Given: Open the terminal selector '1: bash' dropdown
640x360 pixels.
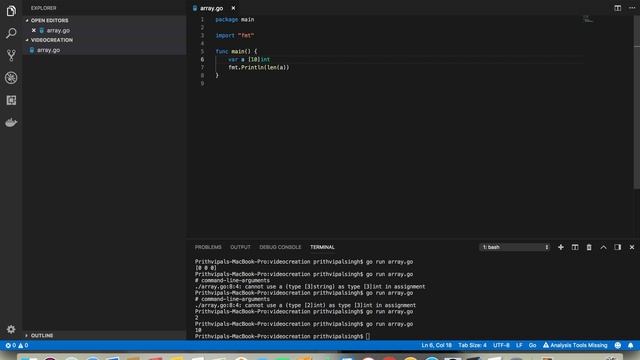Looking at the screenshot, I should point(515,247).
